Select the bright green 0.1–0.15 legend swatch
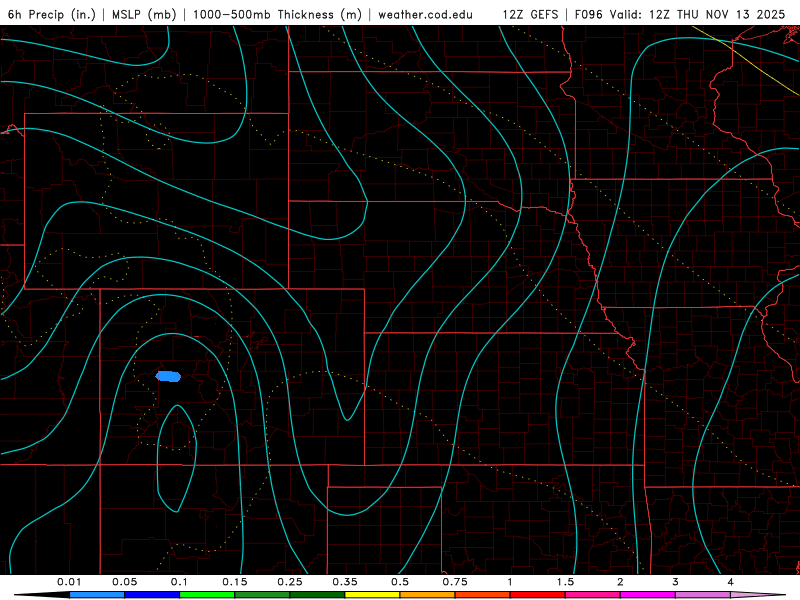The image size is (800, 600). pyautogui.click(x=207, y=595)
